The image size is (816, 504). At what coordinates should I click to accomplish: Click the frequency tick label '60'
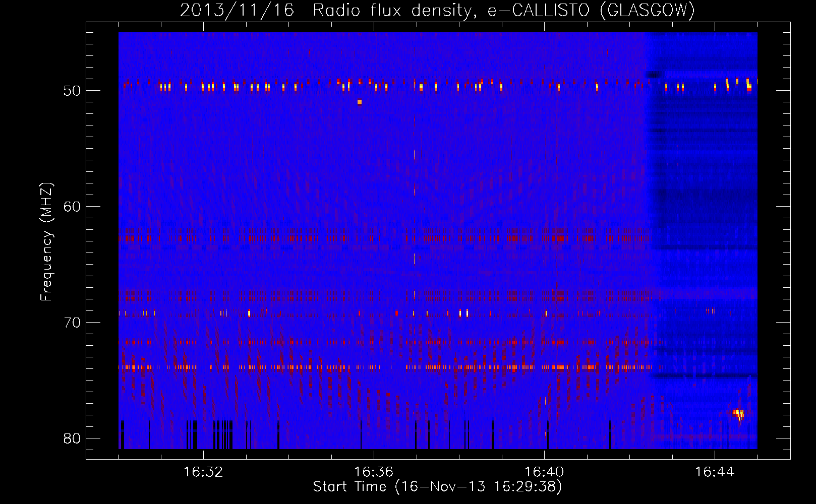72,207
